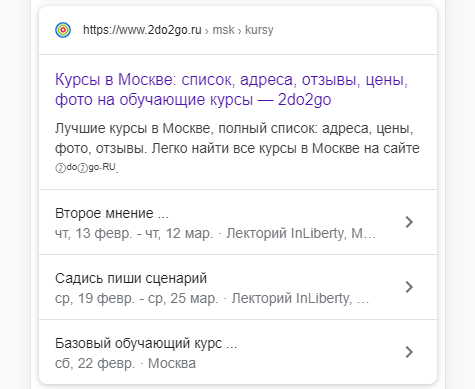Click the Лекторий InLiberty venue under Садись пиши сценарий

click(300, 298)
